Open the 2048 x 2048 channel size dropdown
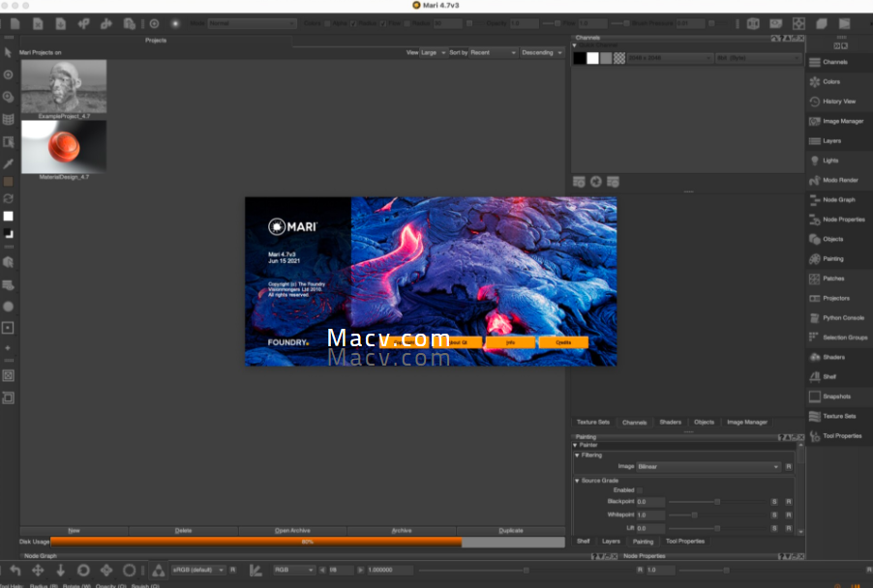 pos(669,58)
